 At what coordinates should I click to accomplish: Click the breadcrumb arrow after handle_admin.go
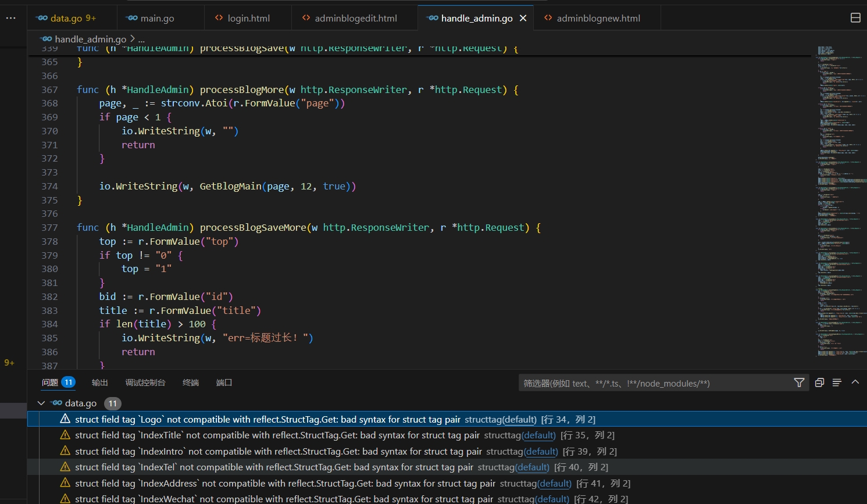click(133, 39)
